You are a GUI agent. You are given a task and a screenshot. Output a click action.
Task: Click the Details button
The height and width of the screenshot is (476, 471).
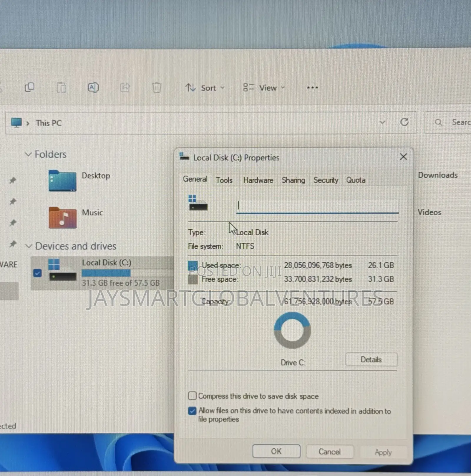coord(371,359)
